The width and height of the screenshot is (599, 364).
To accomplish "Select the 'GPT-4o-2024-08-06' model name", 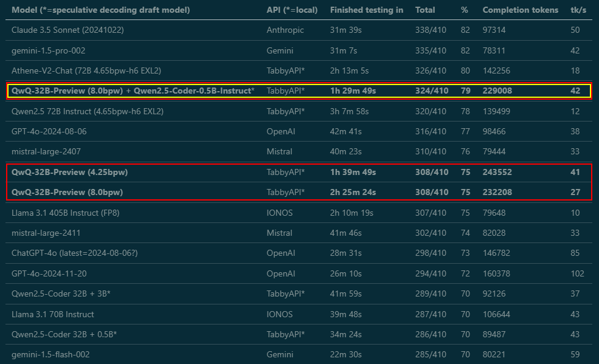I will click(x=49, y=132).
